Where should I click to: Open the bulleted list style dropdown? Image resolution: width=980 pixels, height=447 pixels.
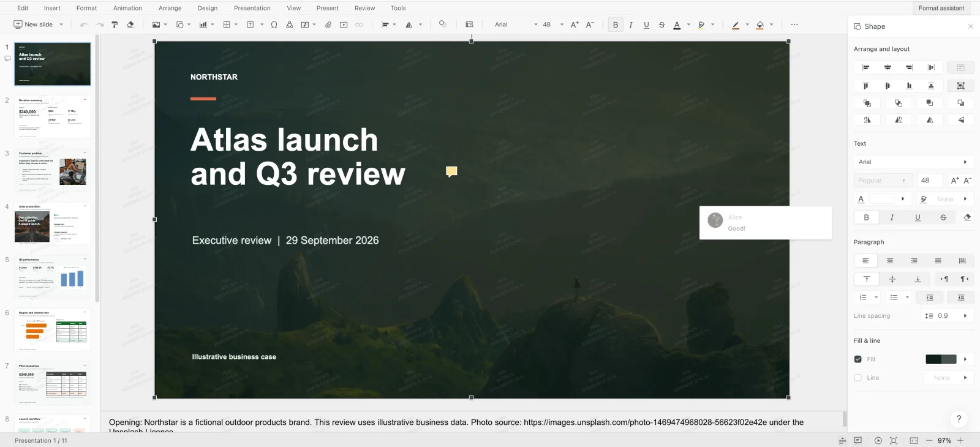point(908,298)
